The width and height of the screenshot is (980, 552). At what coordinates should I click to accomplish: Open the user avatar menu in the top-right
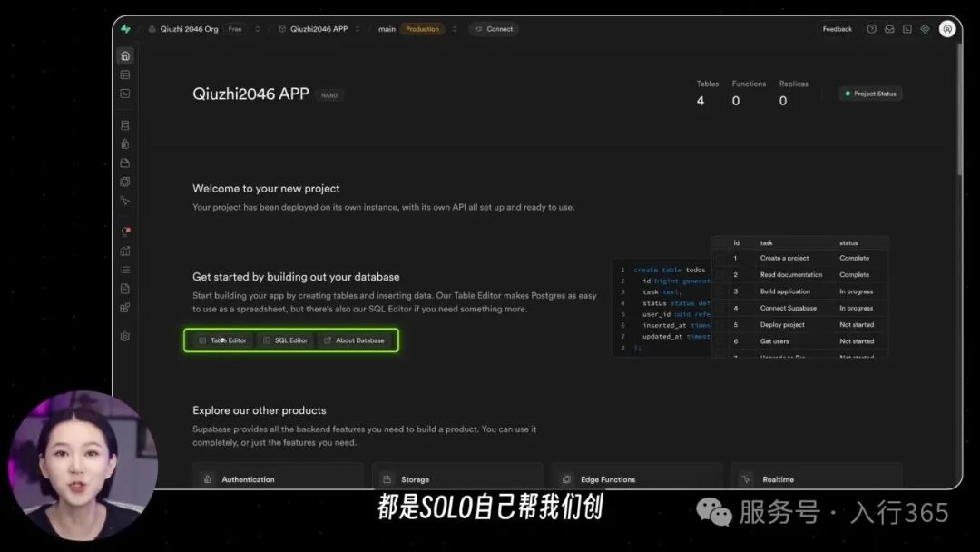coord(947,29)
